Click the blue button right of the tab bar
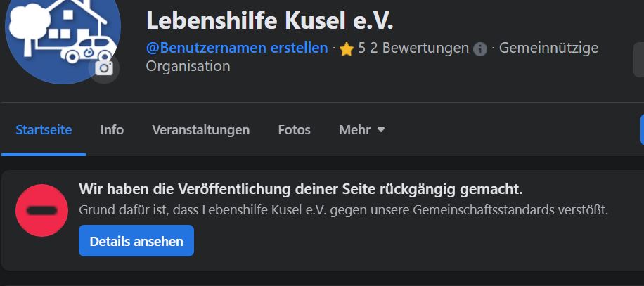The height and width of the screenshot is (286, 644). (641, 130)
